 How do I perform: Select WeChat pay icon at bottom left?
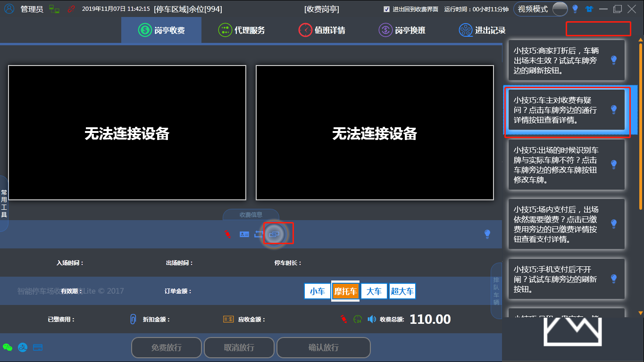pyautogui.click(x=8, y=347)
